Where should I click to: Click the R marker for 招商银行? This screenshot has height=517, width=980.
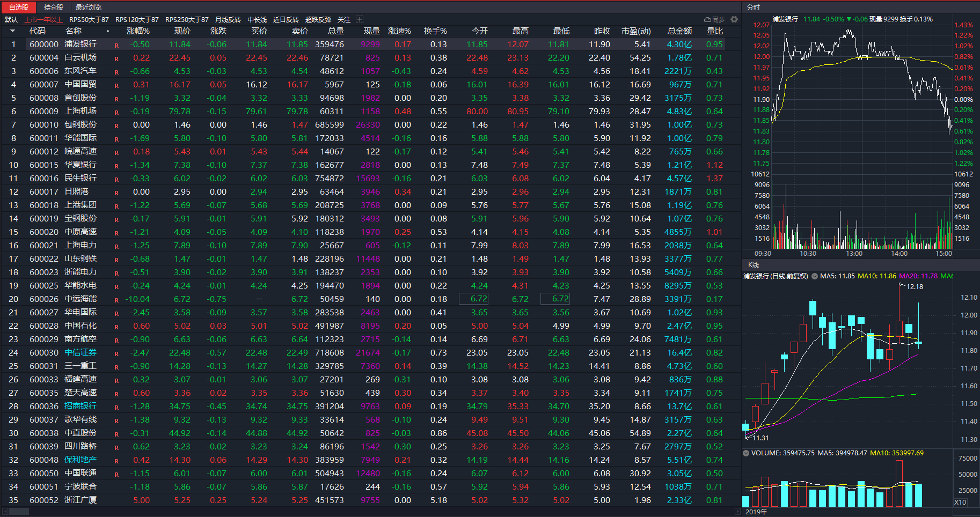tap(116, 407)
